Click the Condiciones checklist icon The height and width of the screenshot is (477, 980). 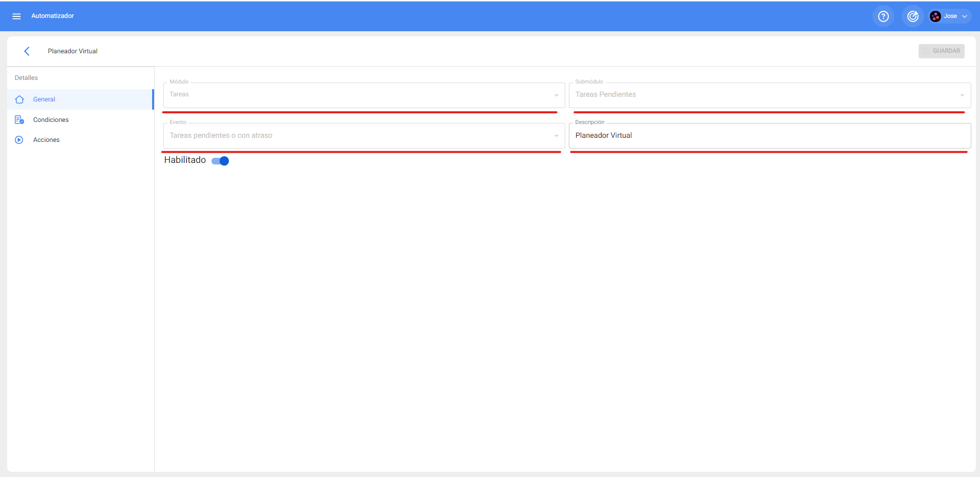(19, 120)
